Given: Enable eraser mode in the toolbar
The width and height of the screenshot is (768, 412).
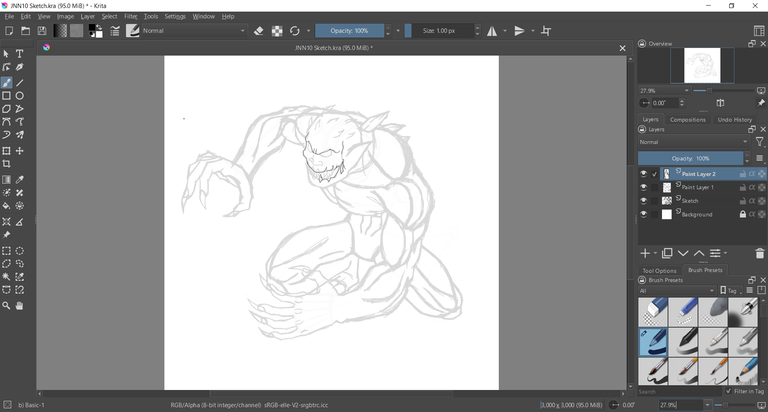Looking at the screenshot, I should pyautogui.click(x=259, y=31).
